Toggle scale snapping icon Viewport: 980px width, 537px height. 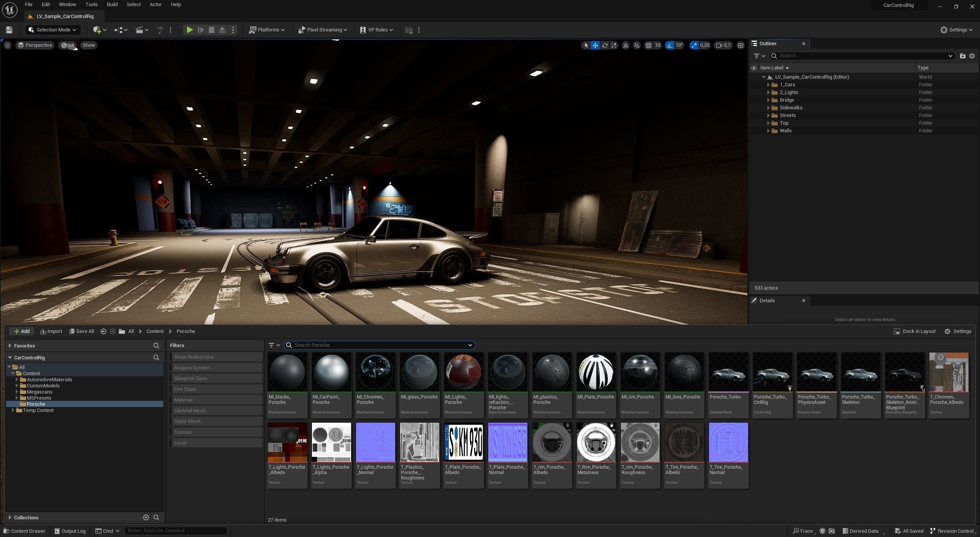tap(694, 45)
